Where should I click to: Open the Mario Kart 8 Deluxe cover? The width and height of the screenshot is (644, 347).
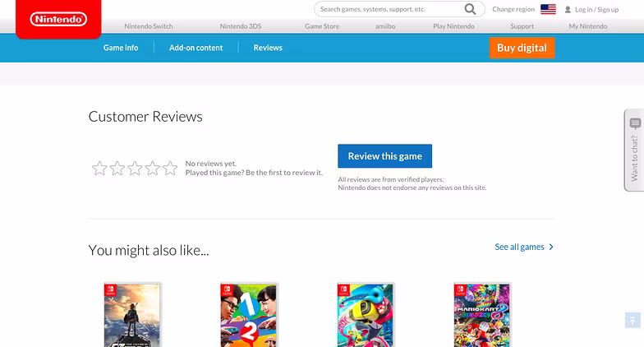pos(481,315)
